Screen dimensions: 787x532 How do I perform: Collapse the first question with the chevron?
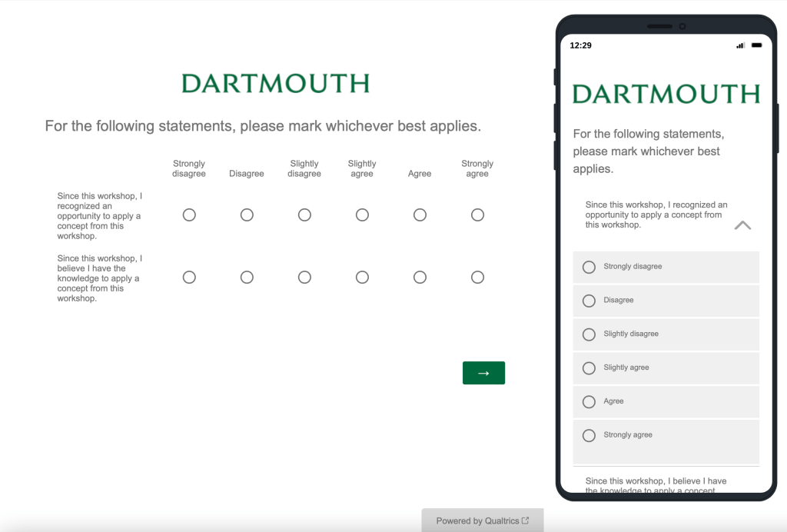(x=742, y=225)
